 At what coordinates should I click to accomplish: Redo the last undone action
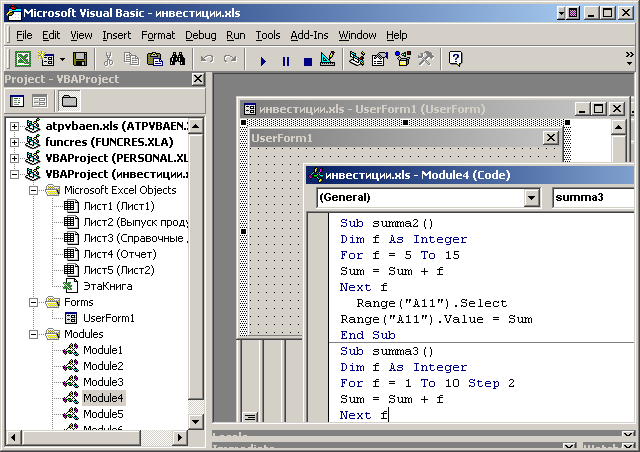point(230,59)
